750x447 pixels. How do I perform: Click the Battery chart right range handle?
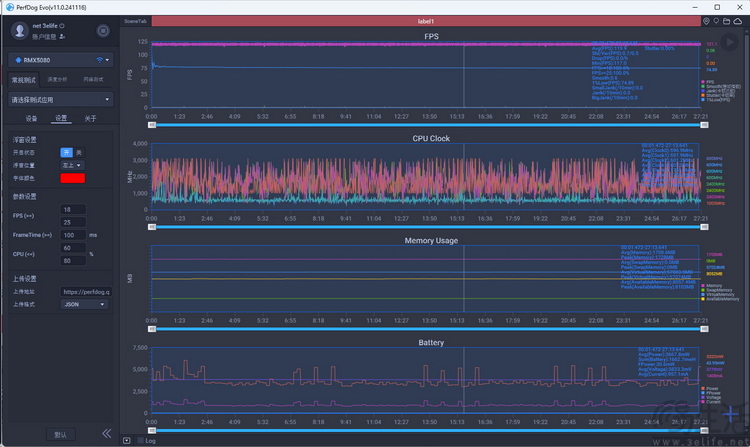[x=704, y=431]
